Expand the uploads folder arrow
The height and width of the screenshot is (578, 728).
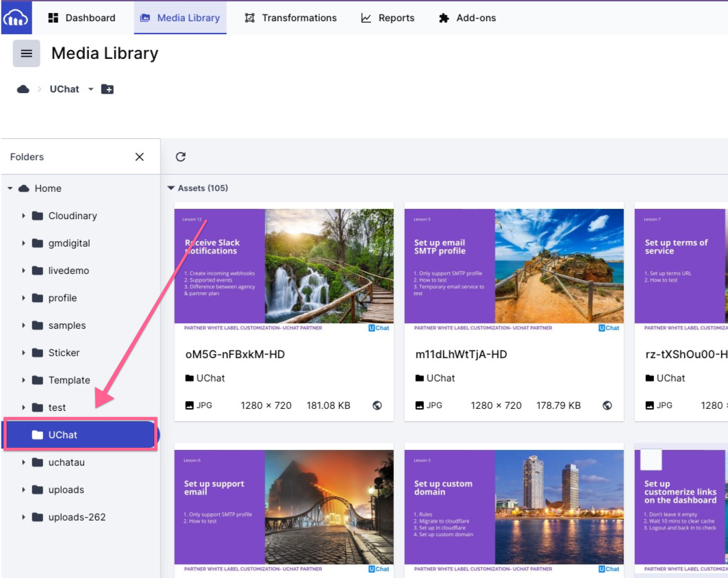click(23, 490)
